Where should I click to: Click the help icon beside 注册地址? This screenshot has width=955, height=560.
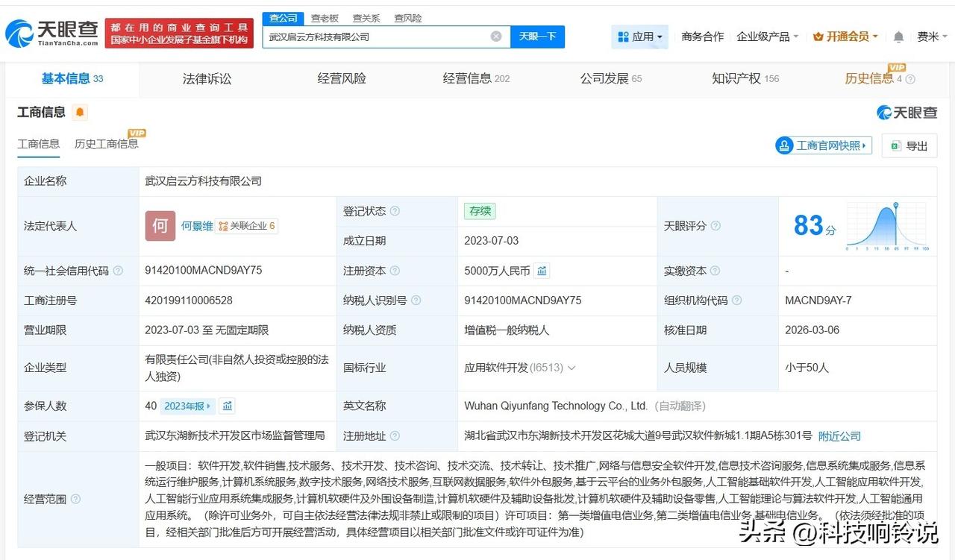(395, 436)
